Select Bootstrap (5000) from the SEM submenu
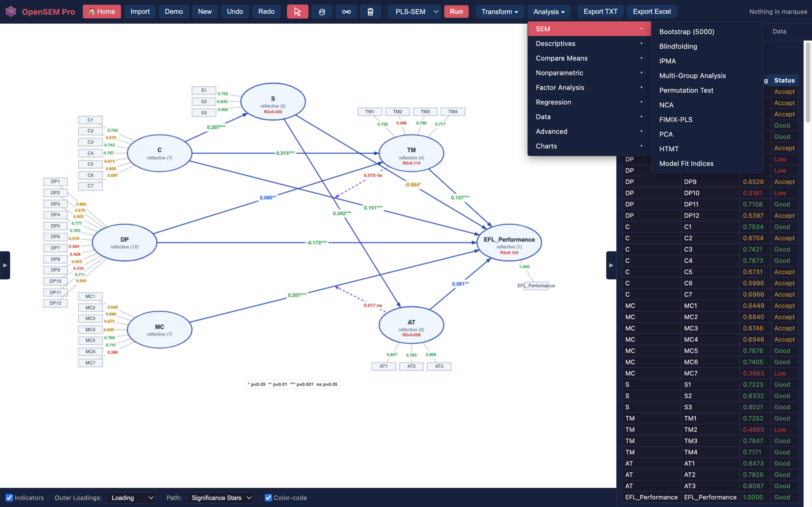 [x=687, y=32]
